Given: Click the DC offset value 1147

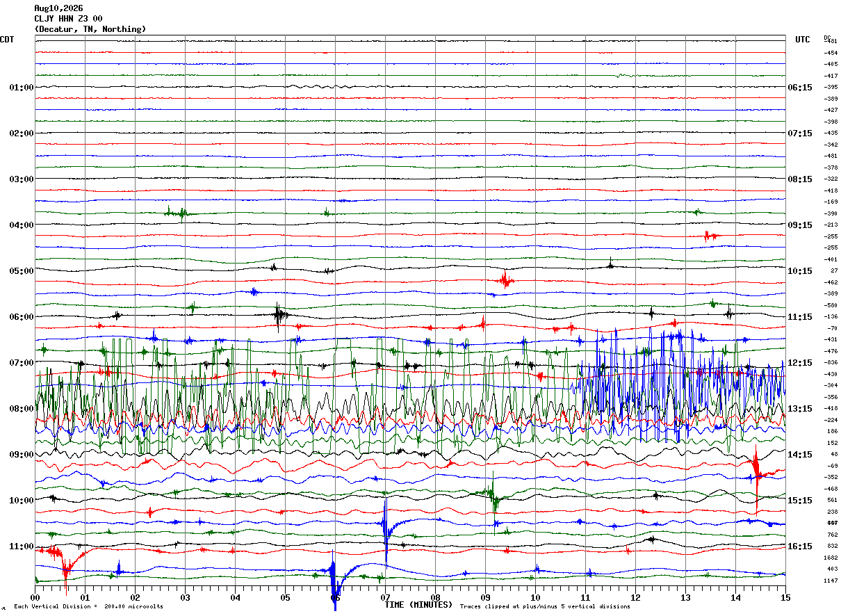Looking at the screenshot, I should click(x=831, y=581).
